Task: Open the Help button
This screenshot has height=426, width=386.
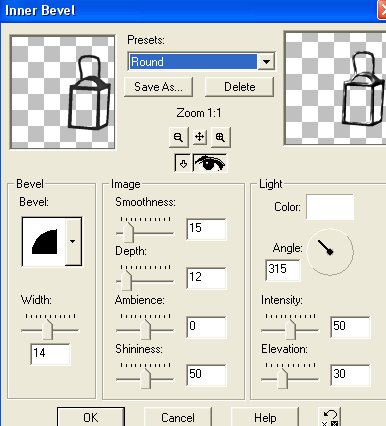Action: pyautogui.click(x=265, y=417)
